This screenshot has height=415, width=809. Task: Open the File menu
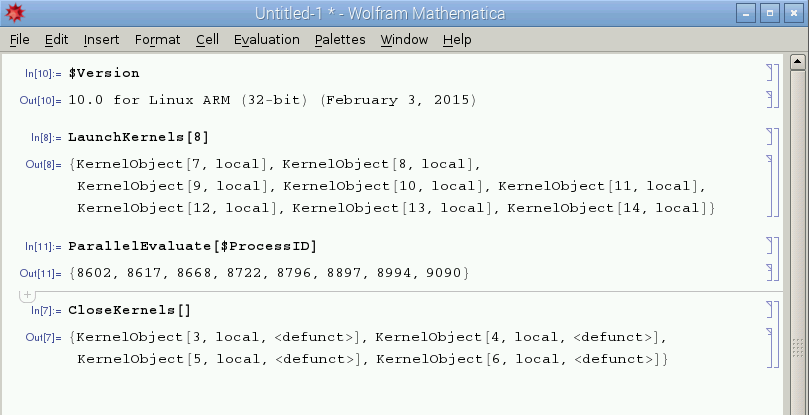pyautogui.click(x=19, y=40)
